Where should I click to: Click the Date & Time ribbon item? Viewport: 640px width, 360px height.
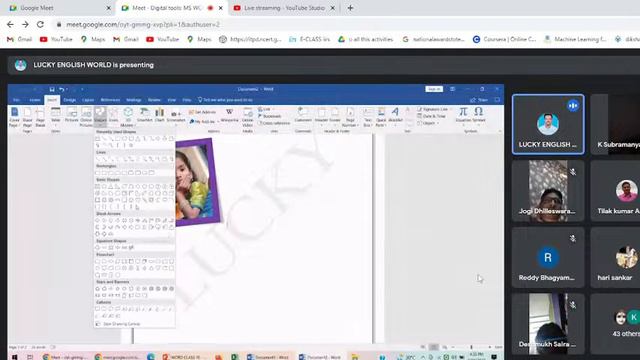pos(431,116)
